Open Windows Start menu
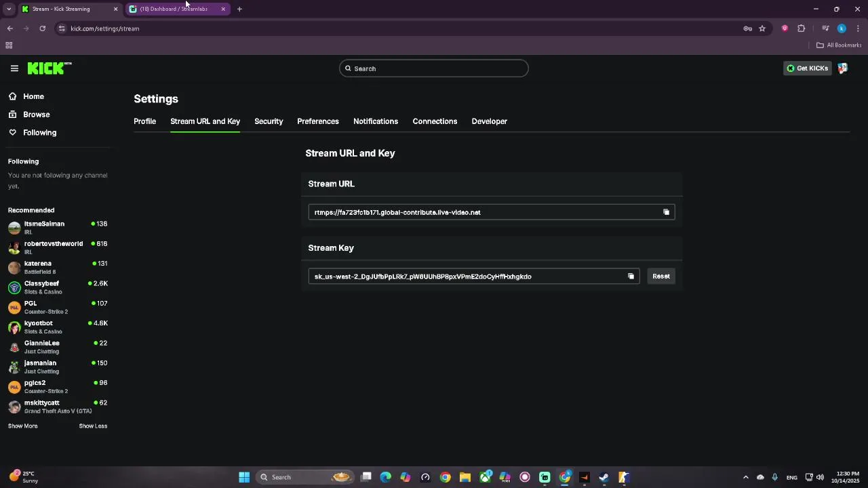Image resolution: width=868 pixels, height=488 pixels. coord(244,477)
